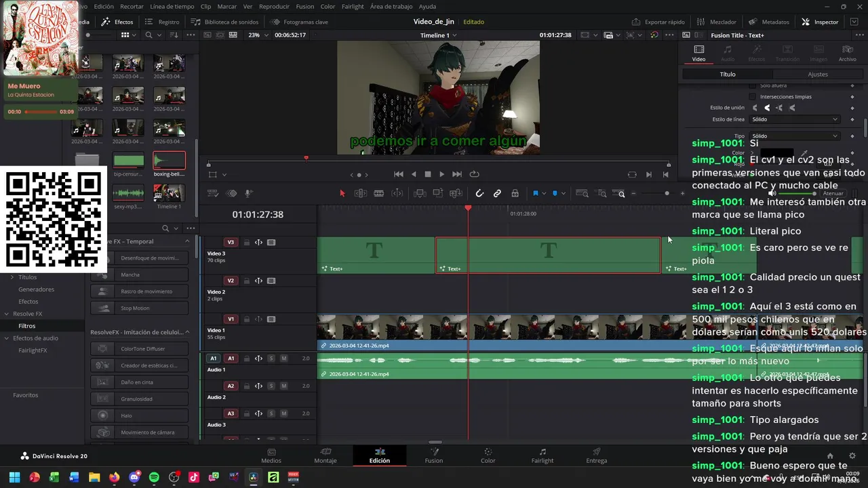868x488 pixels.
Task: Jump to the last frame button
Action: tap(457, 174)
